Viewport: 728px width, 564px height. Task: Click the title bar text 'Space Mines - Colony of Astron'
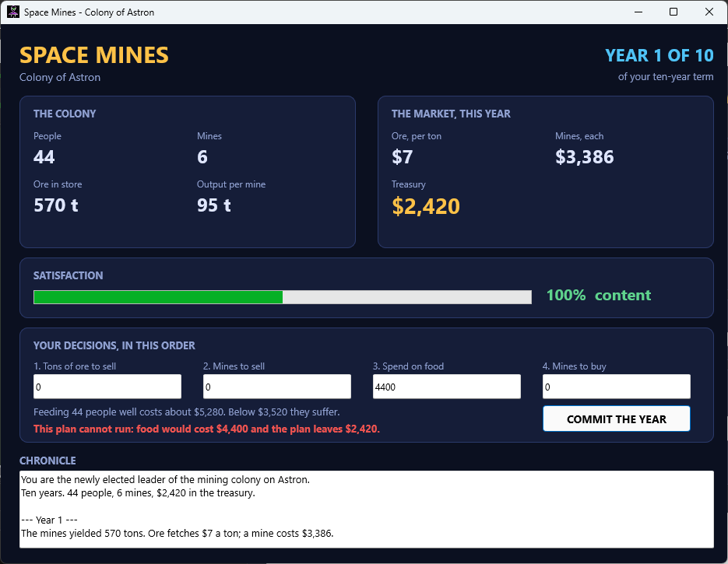coord(89,12)
